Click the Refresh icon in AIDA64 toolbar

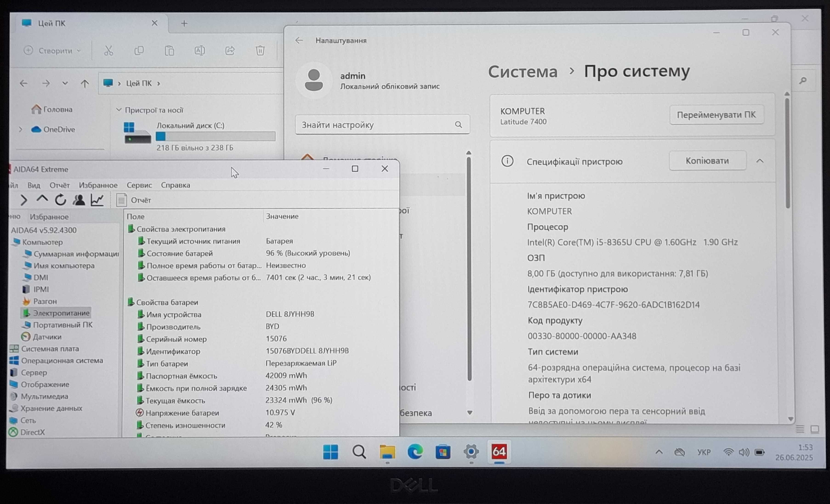[61, 200]
